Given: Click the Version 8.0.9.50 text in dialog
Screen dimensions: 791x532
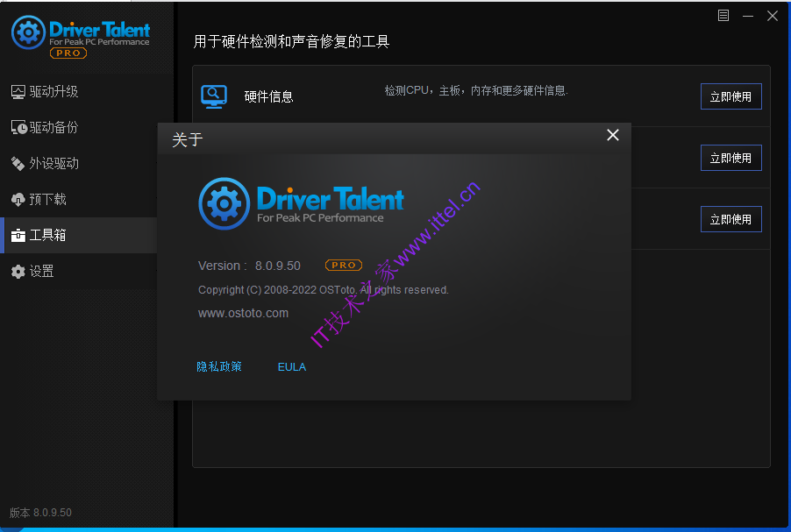Looking at the screenshot, I should pyautogui.click(x=249, y=266).
